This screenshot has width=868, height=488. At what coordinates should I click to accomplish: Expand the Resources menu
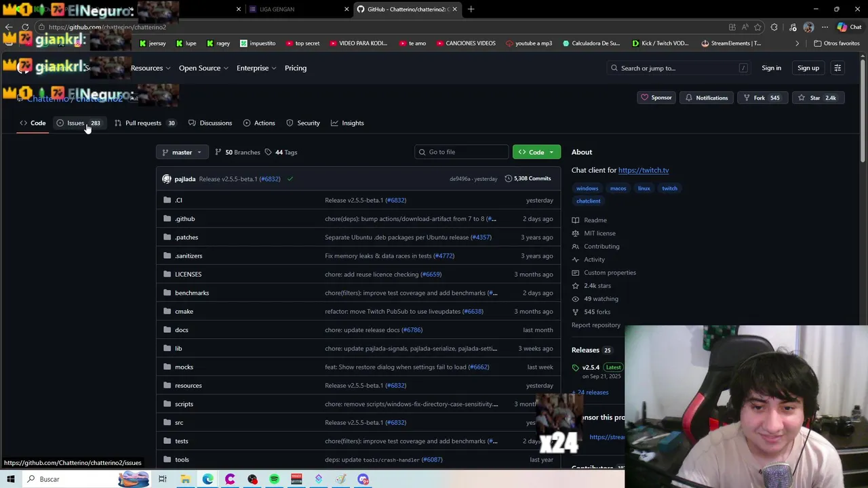(151, 68)
